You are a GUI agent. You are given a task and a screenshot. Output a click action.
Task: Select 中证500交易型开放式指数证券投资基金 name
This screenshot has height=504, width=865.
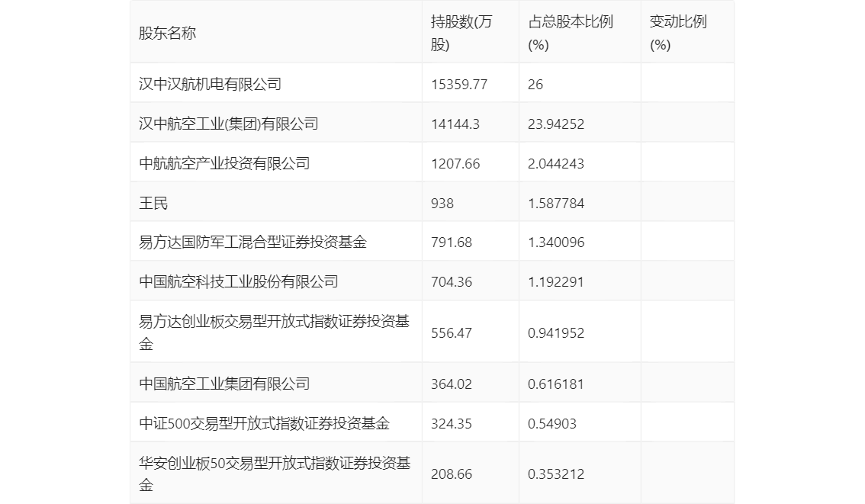tap(264, 423)
